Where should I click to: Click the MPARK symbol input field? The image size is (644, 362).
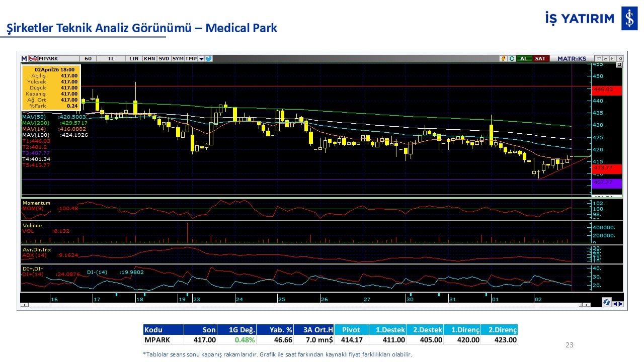click(x=58, y=58)
